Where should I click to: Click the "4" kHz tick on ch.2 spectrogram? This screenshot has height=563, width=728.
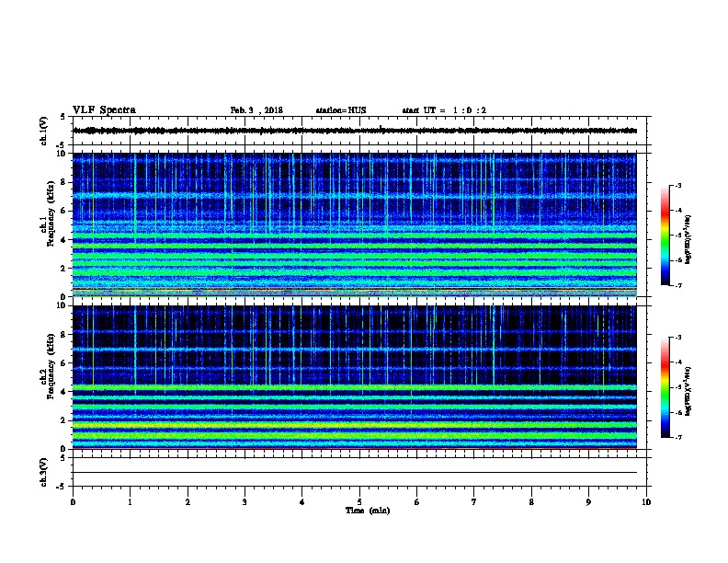click(x=63, y=392)
